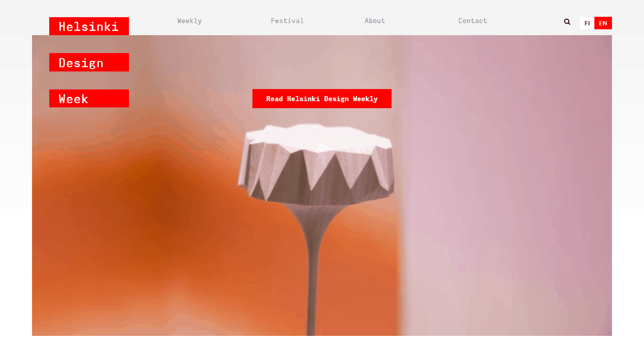Click the Design logo block
644x348 pixels.
point(89,62)
